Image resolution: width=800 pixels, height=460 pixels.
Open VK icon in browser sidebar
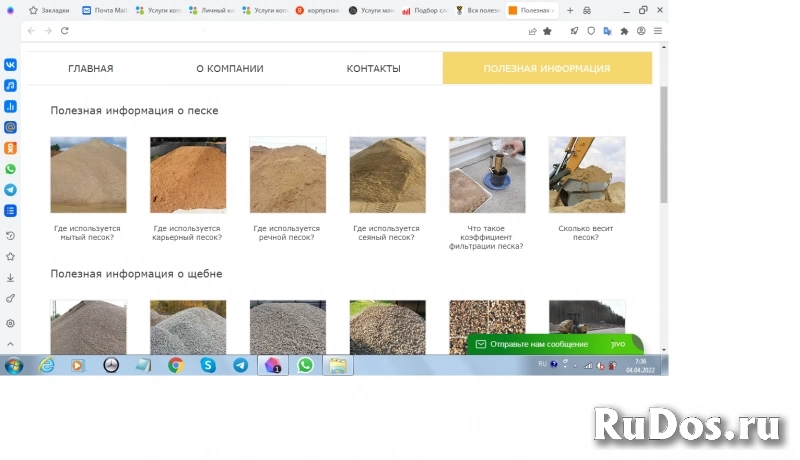10,64
